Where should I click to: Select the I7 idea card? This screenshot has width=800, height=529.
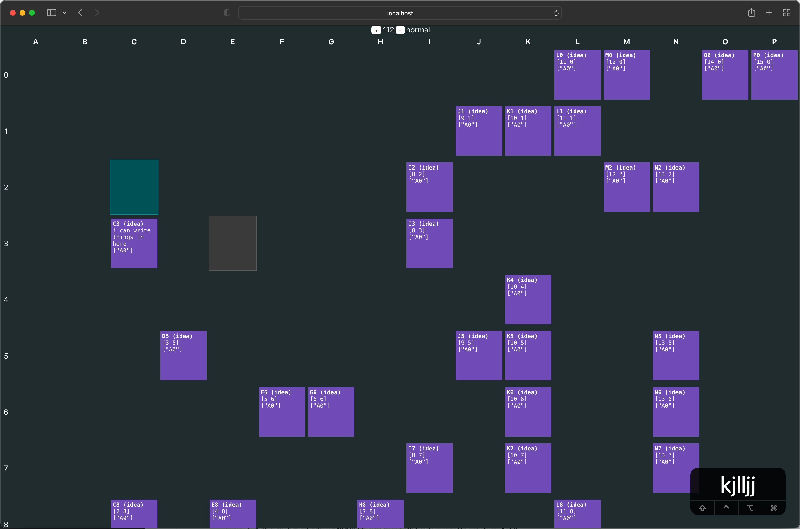(429, 468)
